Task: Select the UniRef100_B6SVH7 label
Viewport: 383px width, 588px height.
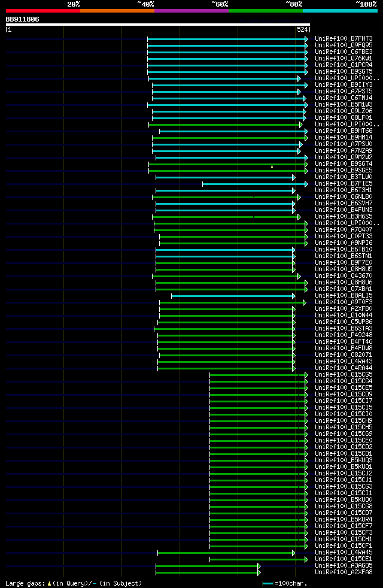Action: (x=344, y=203)
